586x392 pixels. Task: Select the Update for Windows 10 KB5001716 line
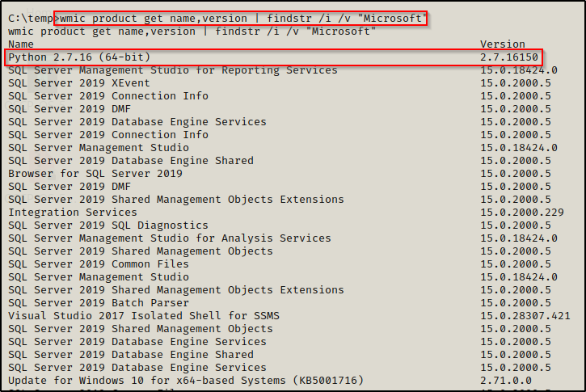click(186, 381)
